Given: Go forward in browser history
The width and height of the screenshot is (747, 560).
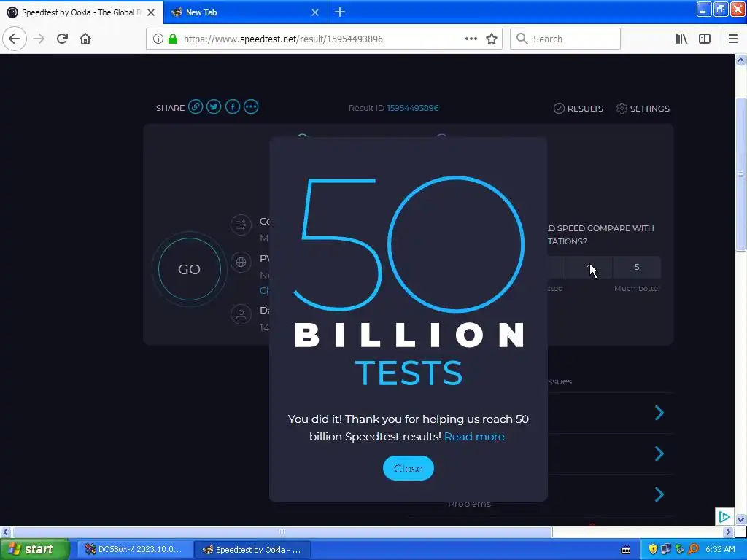Looking at the screenshot, I should pos(39,39).
